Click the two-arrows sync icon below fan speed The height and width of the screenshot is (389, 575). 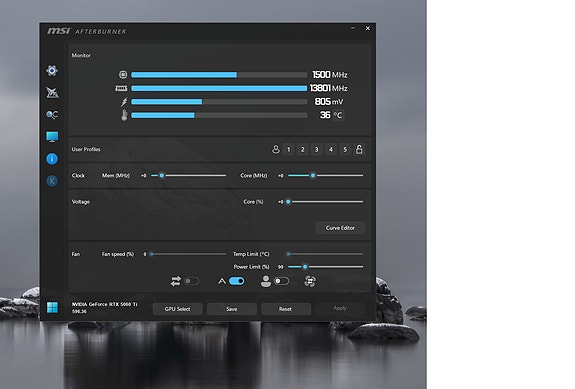(176, 281)
